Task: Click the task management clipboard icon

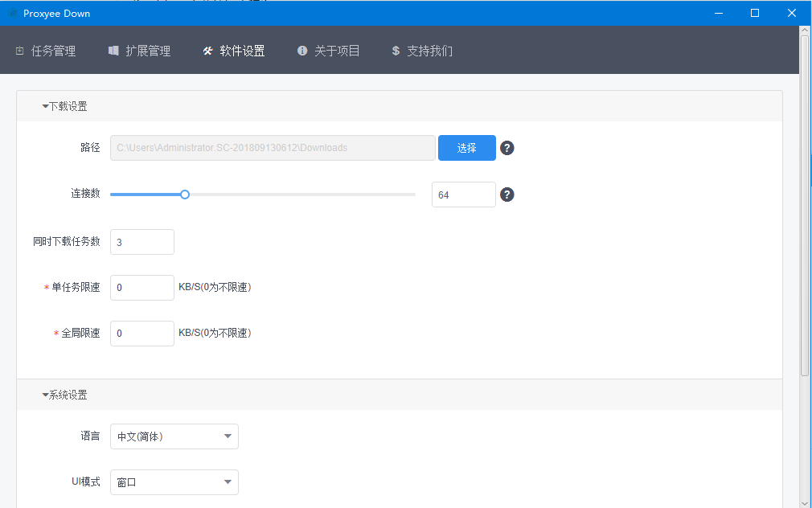Action: coord(19,51)
